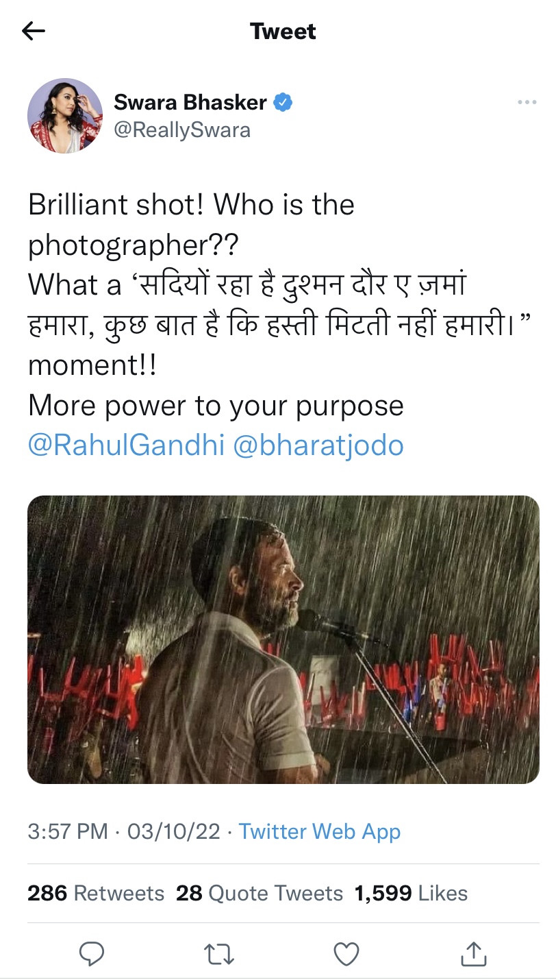Viewport: 556px width, 980px height.
Task: Open the Swara Bhasker display name
Action: click(x=190, y=103)
